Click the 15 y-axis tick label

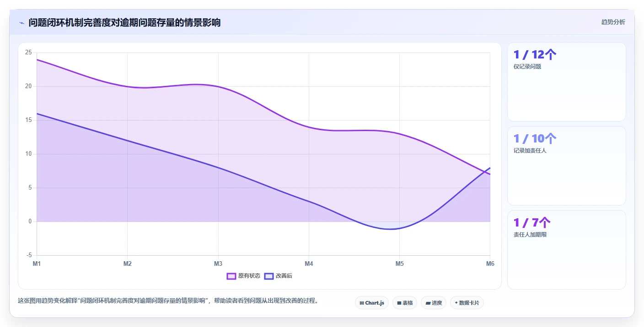coord(28,120)
